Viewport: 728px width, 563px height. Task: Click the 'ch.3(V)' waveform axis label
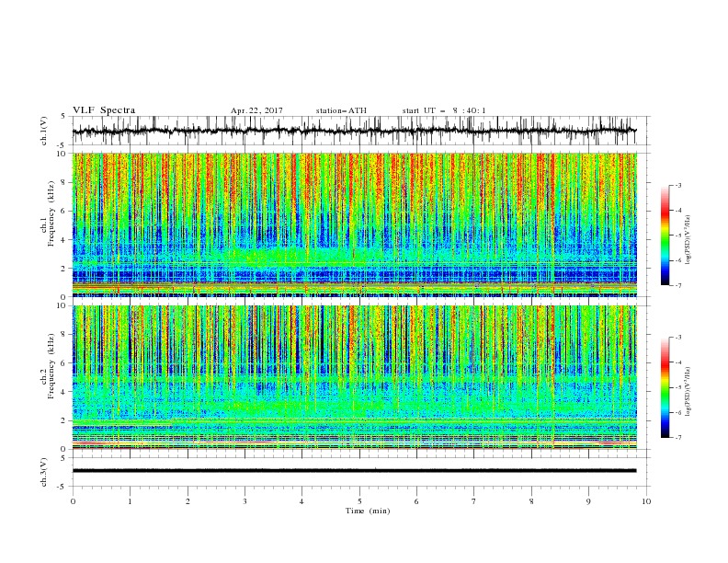[x=44, y=472]
